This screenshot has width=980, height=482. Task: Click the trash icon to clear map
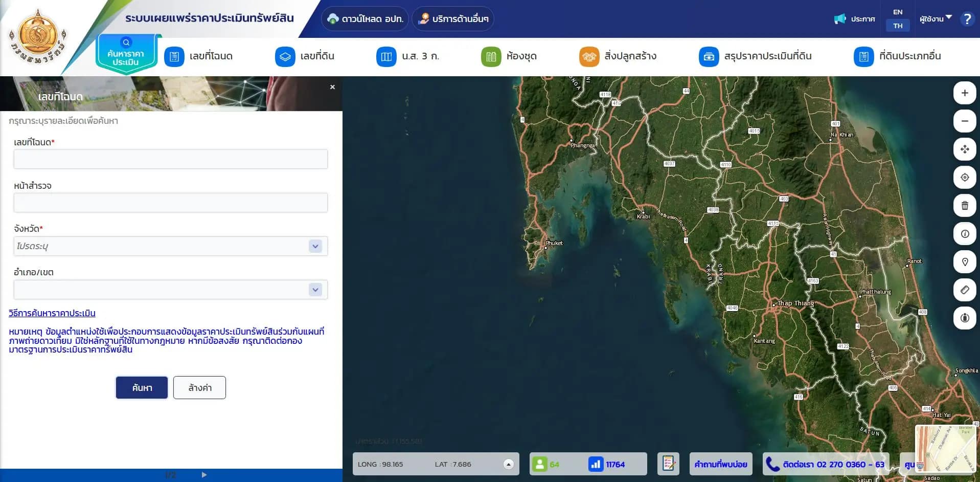(965, 206)
